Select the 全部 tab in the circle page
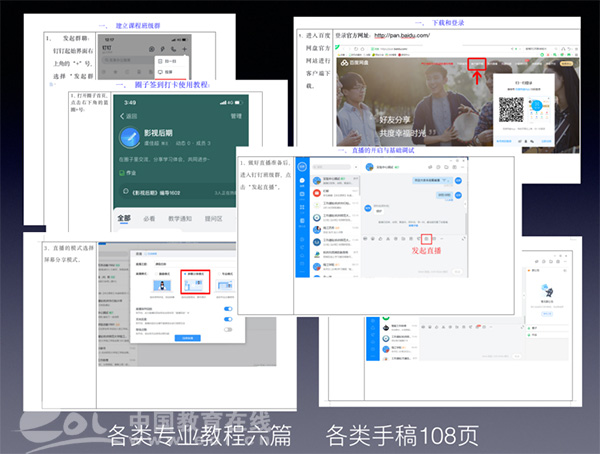This screenshot has height=454, width=600. [124, 218]
